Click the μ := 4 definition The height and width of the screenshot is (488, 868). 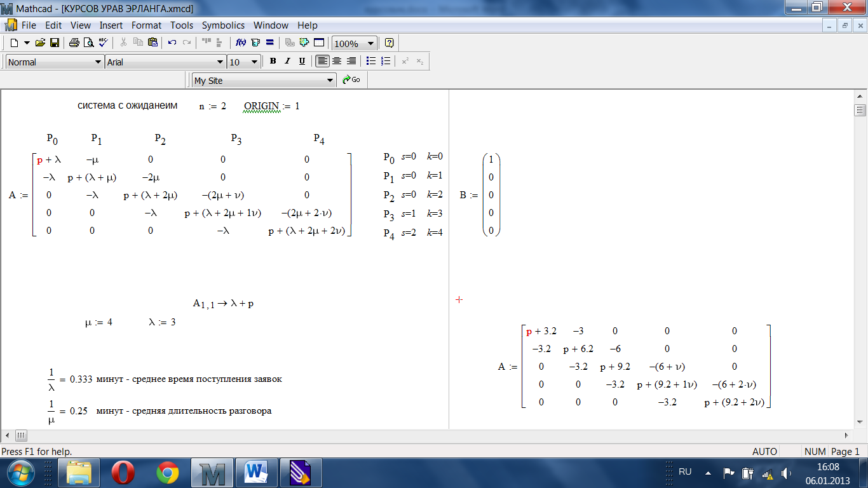98,322
